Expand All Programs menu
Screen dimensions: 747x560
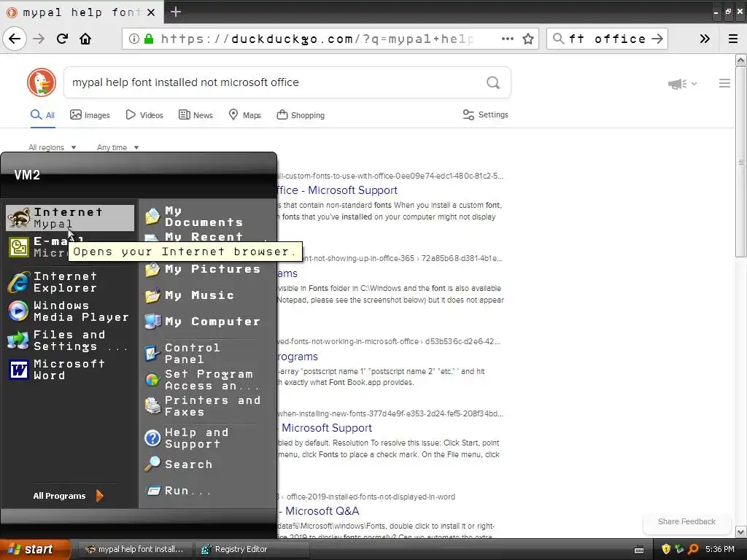tap(68, 496)
